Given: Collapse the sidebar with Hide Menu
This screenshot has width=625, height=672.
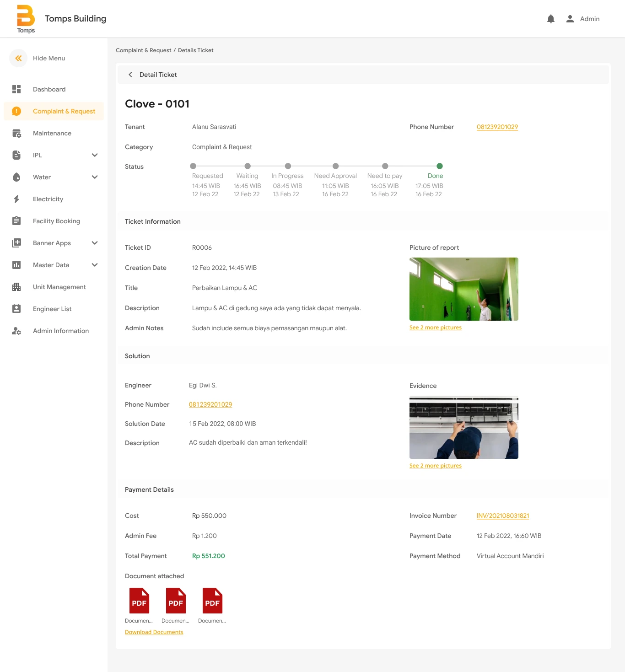Looking at the screenshot, I should (x=18, y=58).
